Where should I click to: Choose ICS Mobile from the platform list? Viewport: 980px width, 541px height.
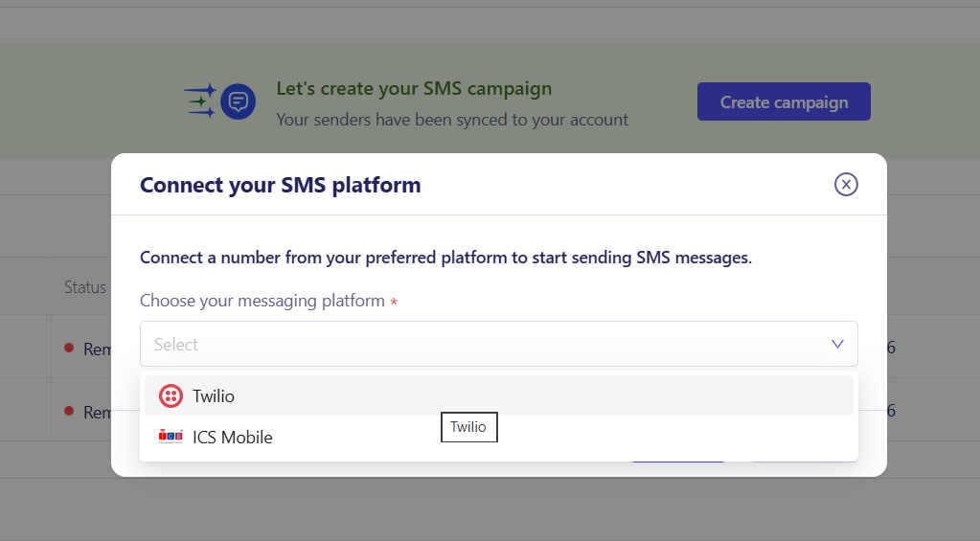click(499, 438)
